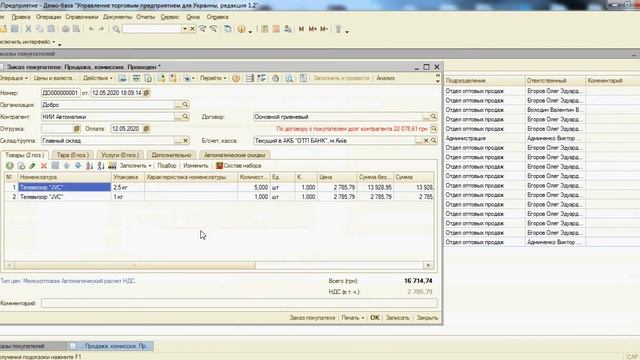Click ellipsis select button of Б/счет, касса field
Viewport: 640px width, 360px height.
tap(418, 140)
